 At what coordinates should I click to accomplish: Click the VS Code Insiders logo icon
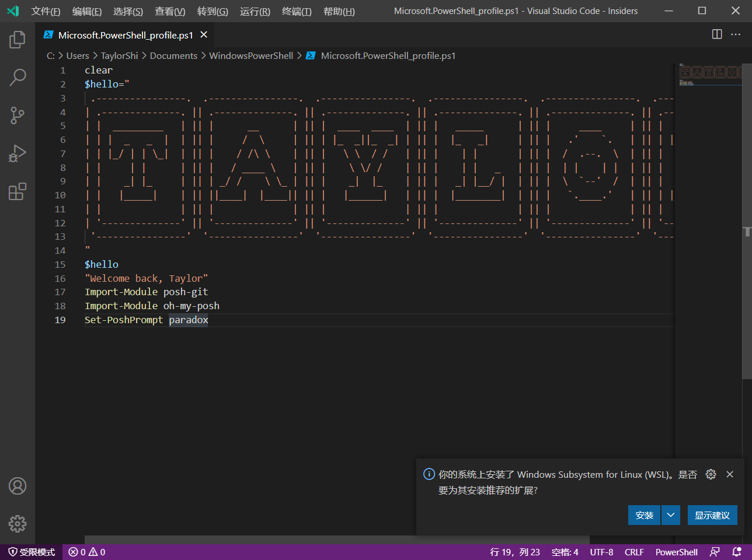pyautogui.click(x=13, y=11)
